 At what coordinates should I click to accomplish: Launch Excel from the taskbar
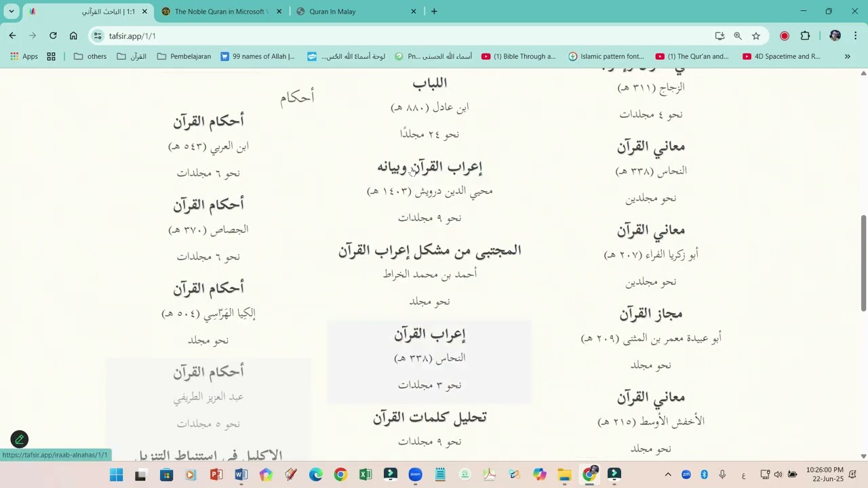coord(366,474)
